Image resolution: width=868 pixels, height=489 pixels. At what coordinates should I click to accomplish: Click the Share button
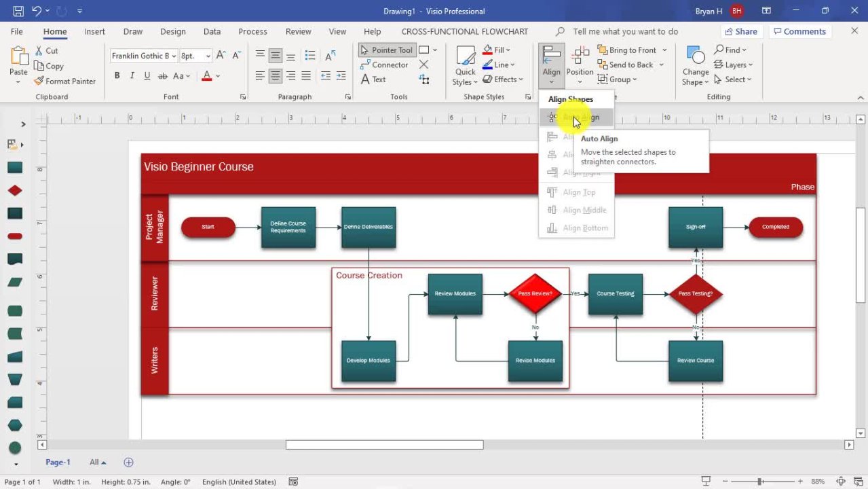(740, 31)
